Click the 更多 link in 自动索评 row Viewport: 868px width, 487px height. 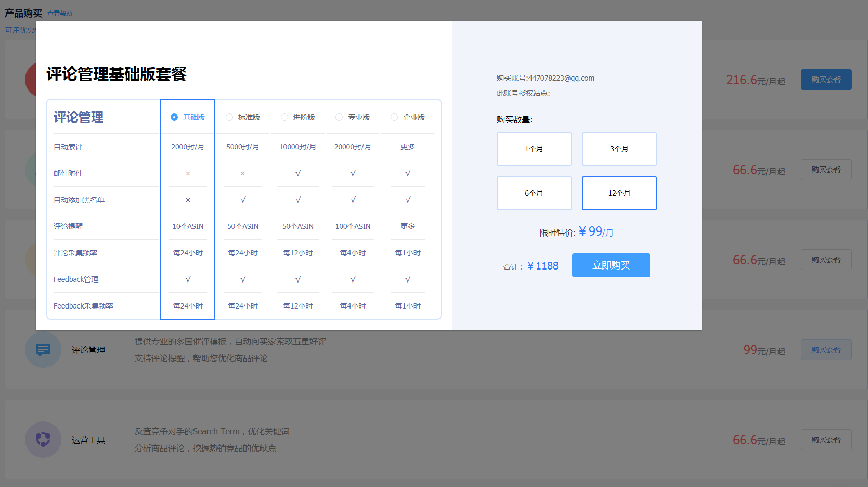tap(408, 147)
